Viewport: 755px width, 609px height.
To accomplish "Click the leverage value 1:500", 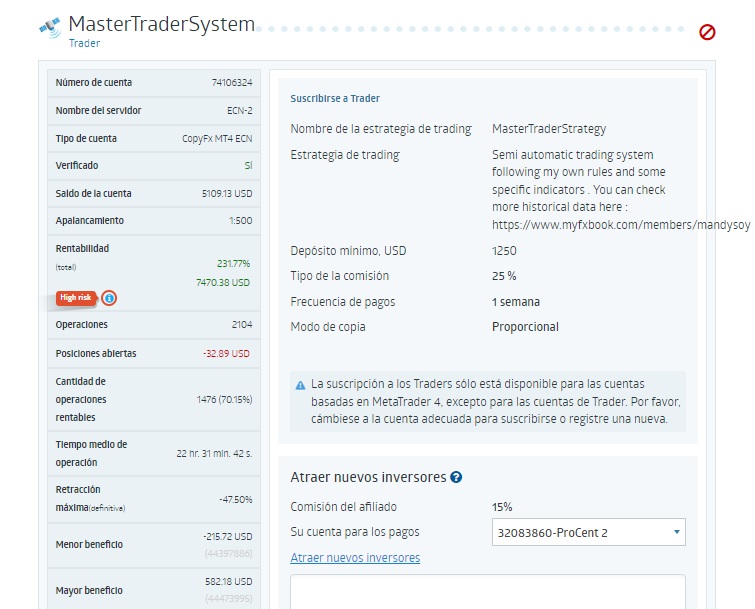I will tap(241, 220).
